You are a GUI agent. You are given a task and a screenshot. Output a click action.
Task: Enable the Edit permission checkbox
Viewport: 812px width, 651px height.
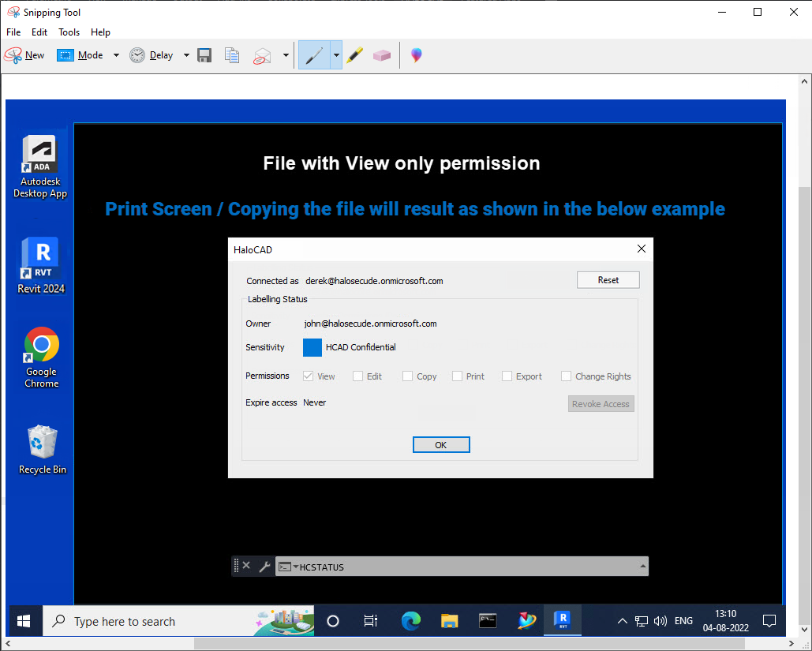[358, 376]
